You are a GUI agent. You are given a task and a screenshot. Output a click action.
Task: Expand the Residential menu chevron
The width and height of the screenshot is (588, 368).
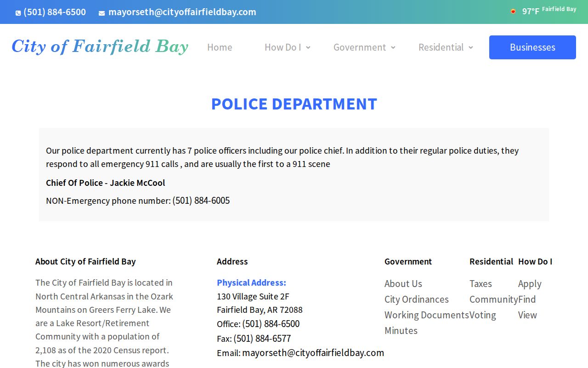coord(471,47)
